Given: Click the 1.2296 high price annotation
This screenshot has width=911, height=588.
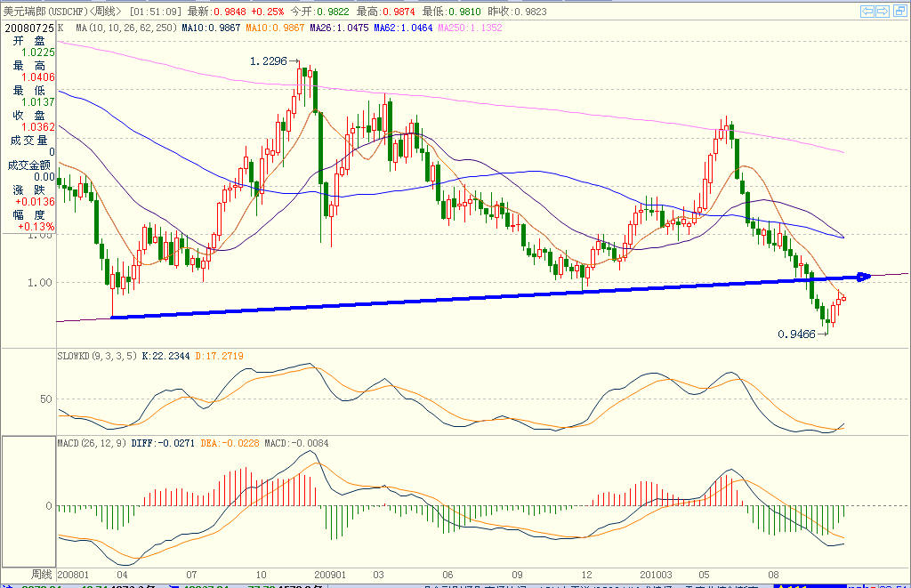Looking at the screenshot, I should pyautogui.click(x=269, y=61).
